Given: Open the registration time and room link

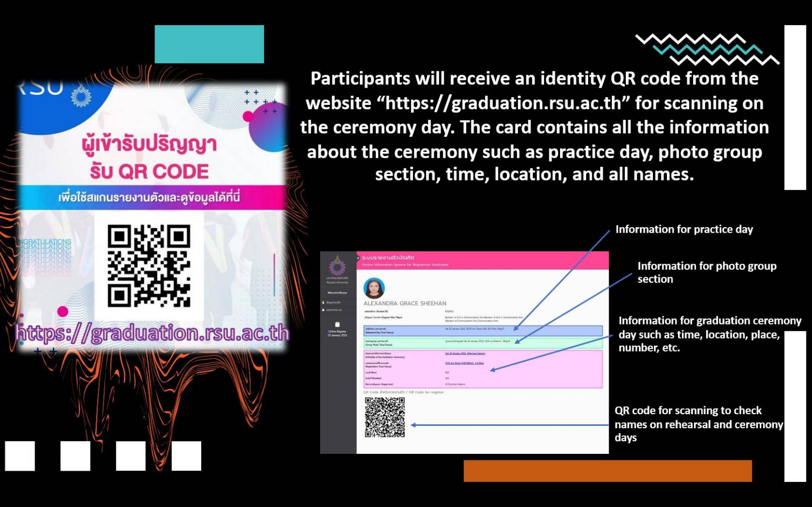Looking at the screenshot, I should 464,363.
